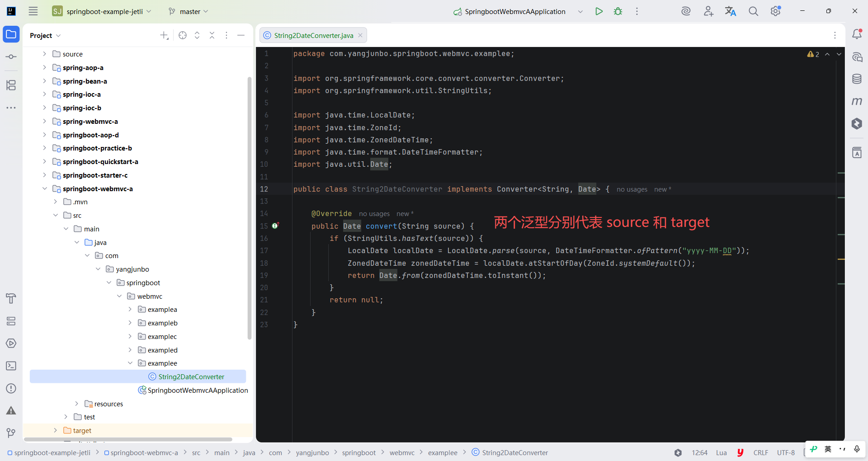The width and height of the screenshot is (868, 461).
Task: Jump to next highlighted warning arrow
Action: [x=839, y=54]
